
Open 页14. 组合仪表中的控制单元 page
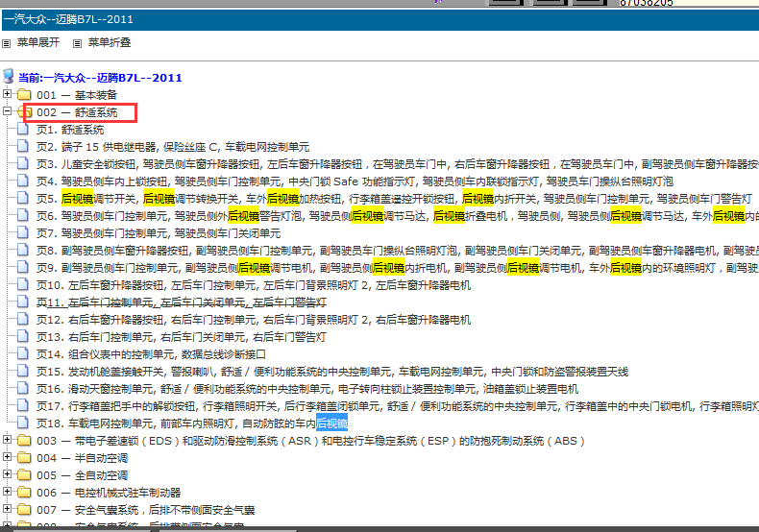pyautogui.click(x=151, y=354)
